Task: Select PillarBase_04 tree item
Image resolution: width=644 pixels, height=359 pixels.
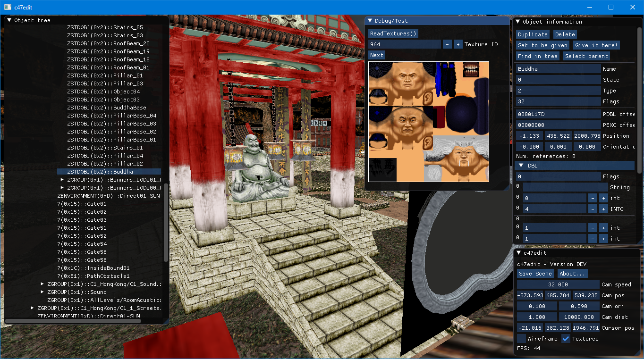Action: (111, 116)
